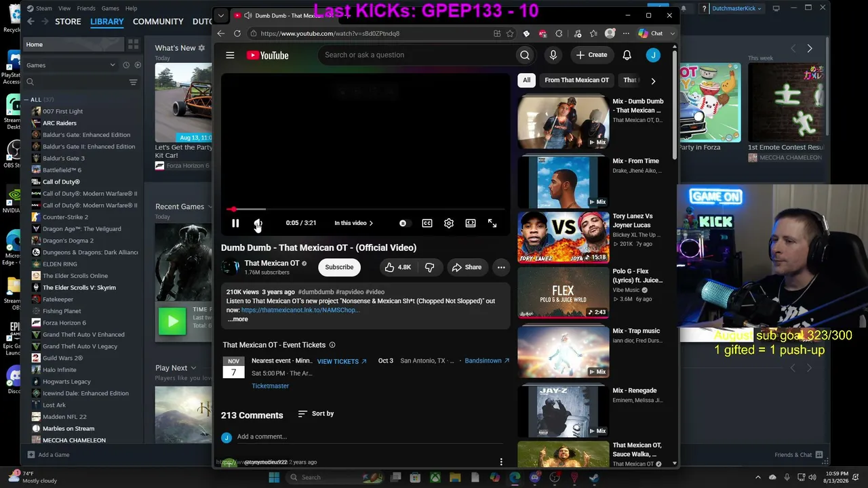Viewport: 868px width, 488px height.
Task: Search with your voice microphone button
Action: (553, 55)
